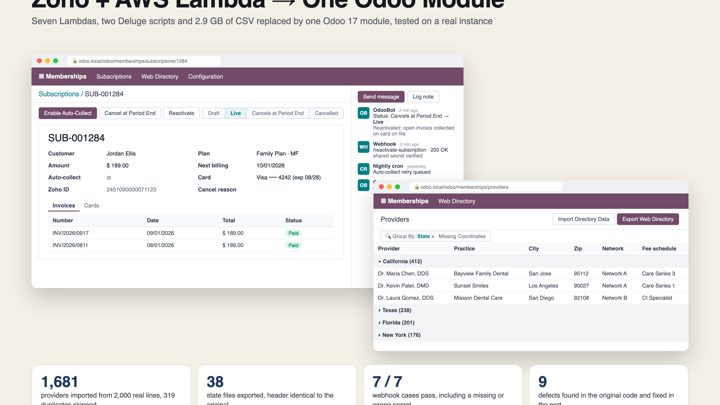This screenshot has width=720, height=405.
Task: Go back via Subscriptions breadcrumb link
Action: point(59,94)
